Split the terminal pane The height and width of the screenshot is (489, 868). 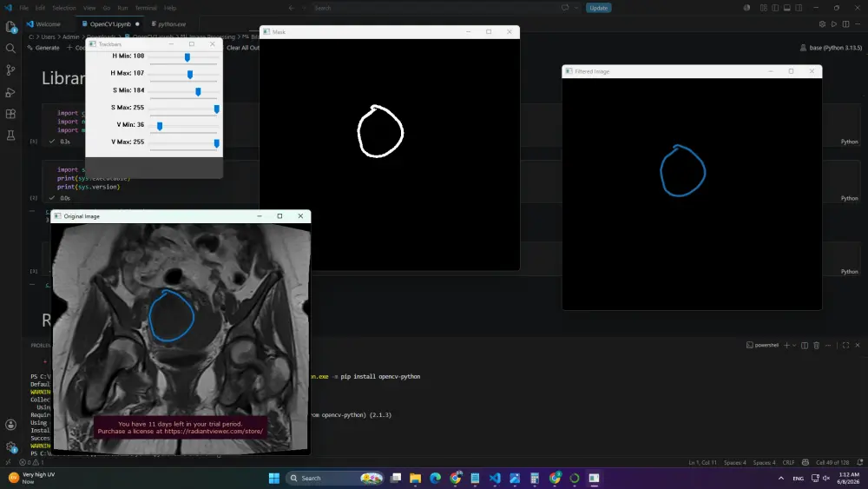(805, 345)
